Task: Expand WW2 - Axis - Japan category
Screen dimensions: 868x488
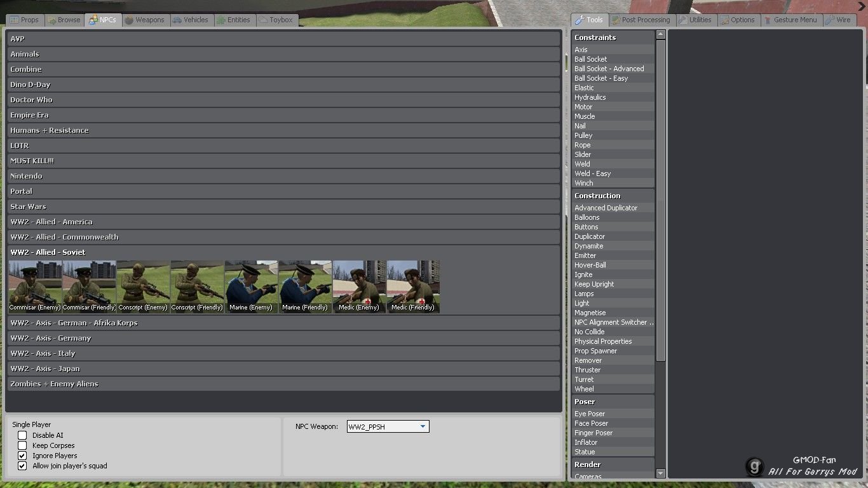Action: coord(283,369)
